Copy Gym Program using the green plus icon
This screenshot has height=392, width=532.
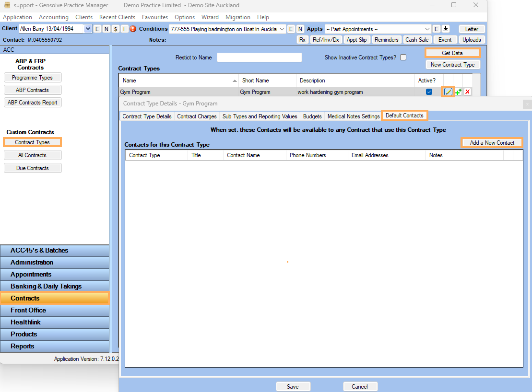point(458,92)
